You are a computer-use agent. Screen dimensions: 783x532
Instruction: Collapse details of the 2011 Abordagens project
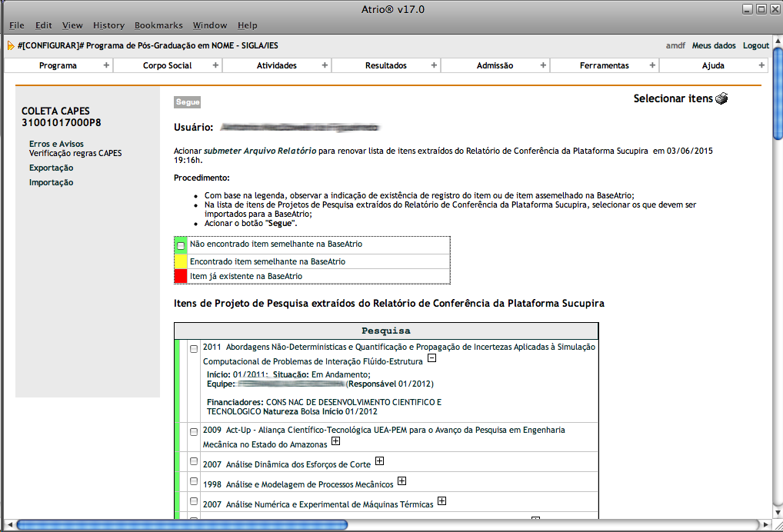click(x=431, y=358)
